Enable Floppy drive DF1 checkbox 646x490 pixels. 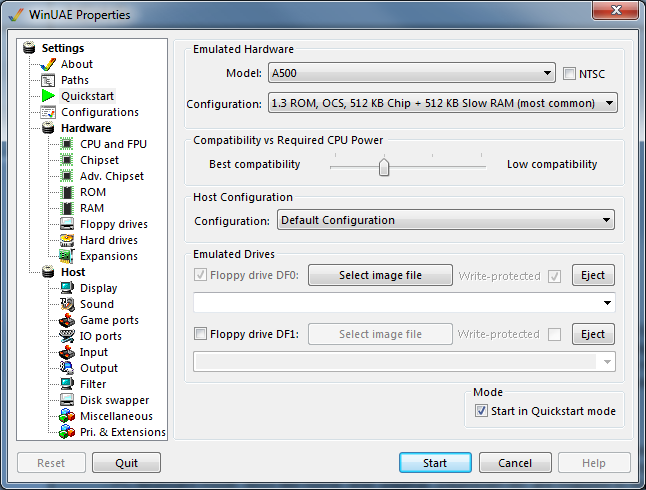[200, 333]
